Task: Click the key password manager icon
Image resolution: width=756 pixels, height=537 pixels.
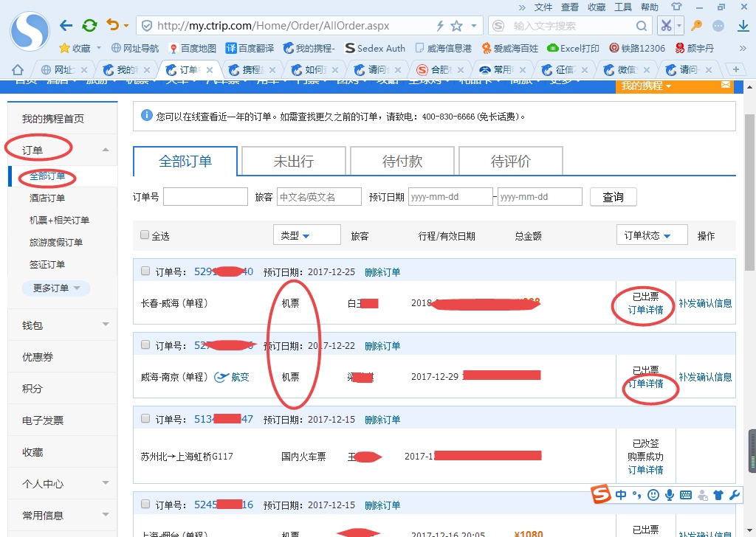Action: pyautogui.click(x=696, y=26)
